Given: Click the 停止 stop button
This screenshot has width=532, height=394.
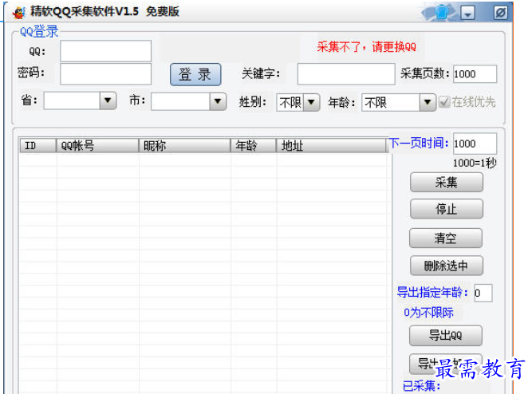Looking at the screenshot, I should tap(446, 209).
